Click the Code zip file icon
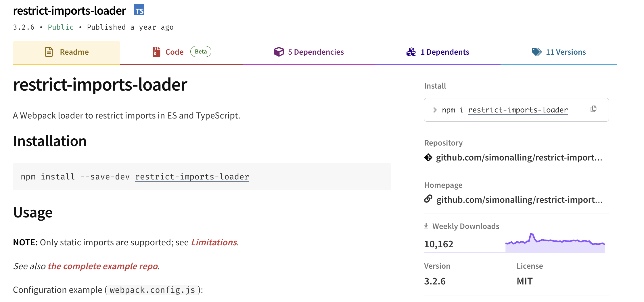Viewport: 644px width, 302px height. coord(156,52)
